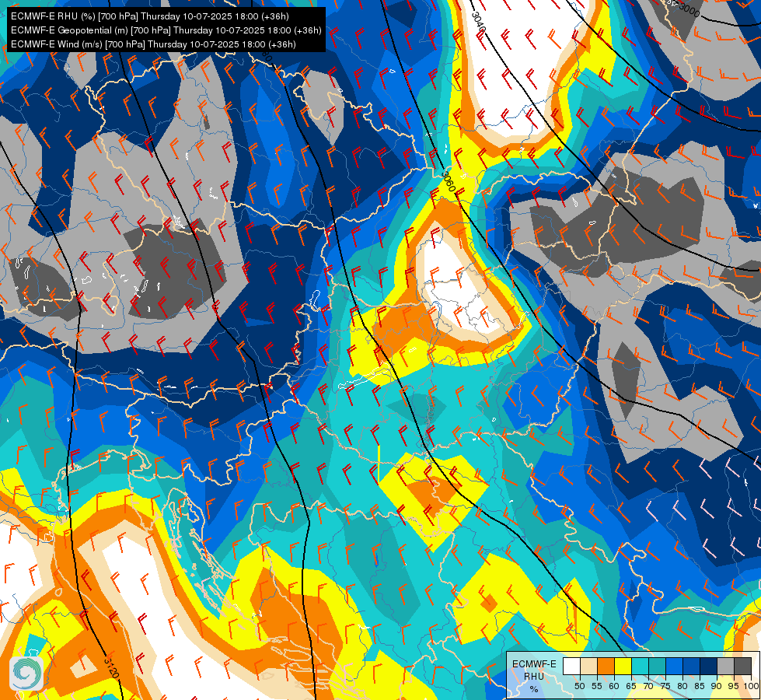This screenshot has height=700, width=761.
Task: Click the RHU label in the legend
Action: click(534, 676)
